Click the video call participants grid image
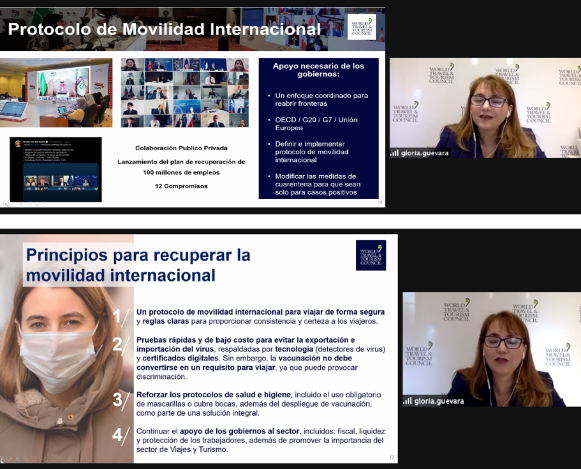581x469 pixels. pos(185,93)
